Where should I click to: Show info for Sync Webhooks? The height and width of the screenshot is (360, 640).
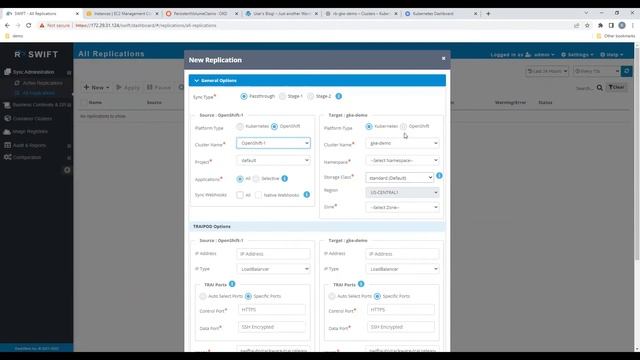[307, 195]
